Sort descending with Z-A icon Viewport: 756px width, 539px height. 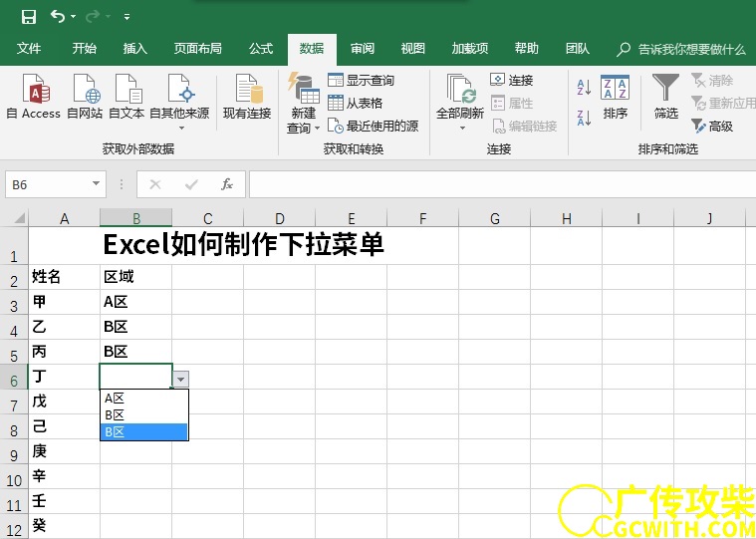pos(584,118)
